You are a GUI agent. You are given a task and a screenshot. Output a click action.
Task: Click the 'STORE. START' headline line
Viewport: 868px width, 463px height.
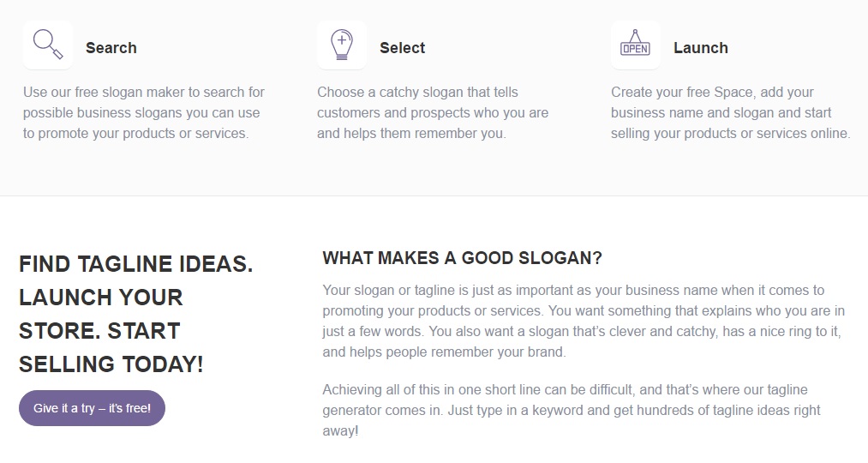coord(99,331)
